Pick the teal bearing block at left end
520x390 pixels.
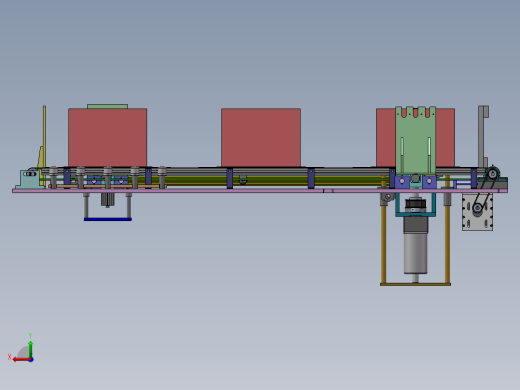[29, 179]
